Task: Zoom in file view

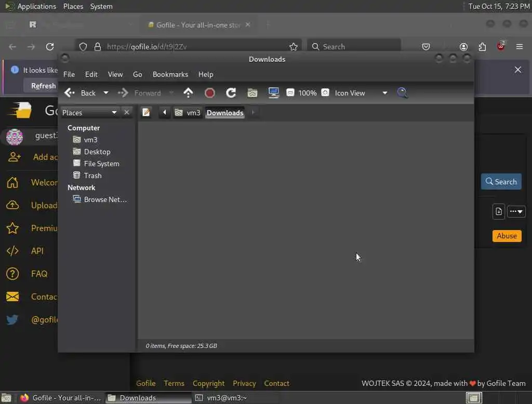Action: coord(325,92)
